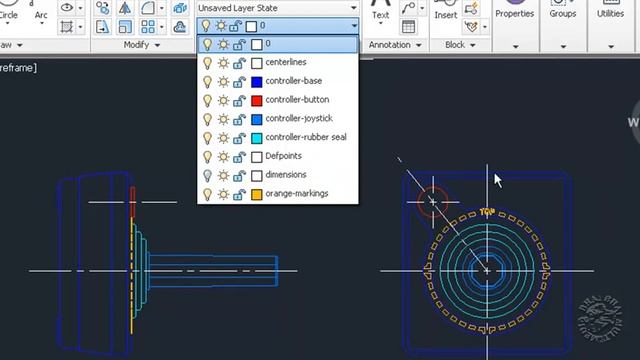Insert a table with the Table tool

pos(408,27)
